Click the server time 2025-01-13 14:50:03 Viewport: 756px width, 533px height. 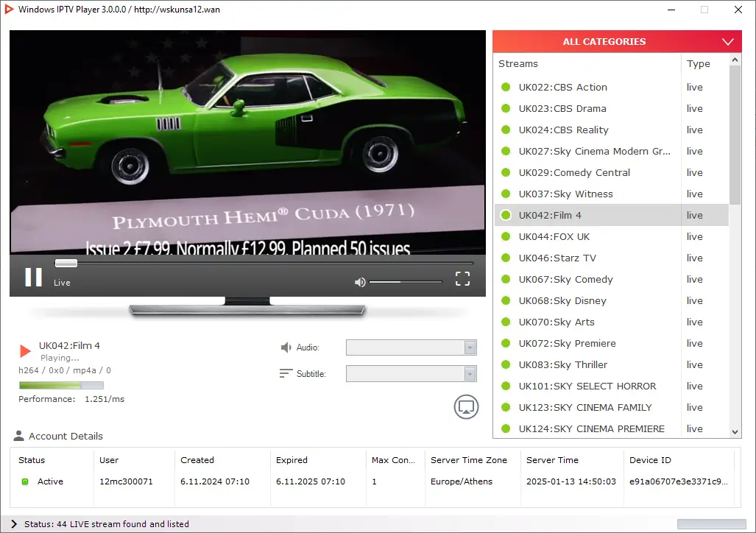pos(570,481)
